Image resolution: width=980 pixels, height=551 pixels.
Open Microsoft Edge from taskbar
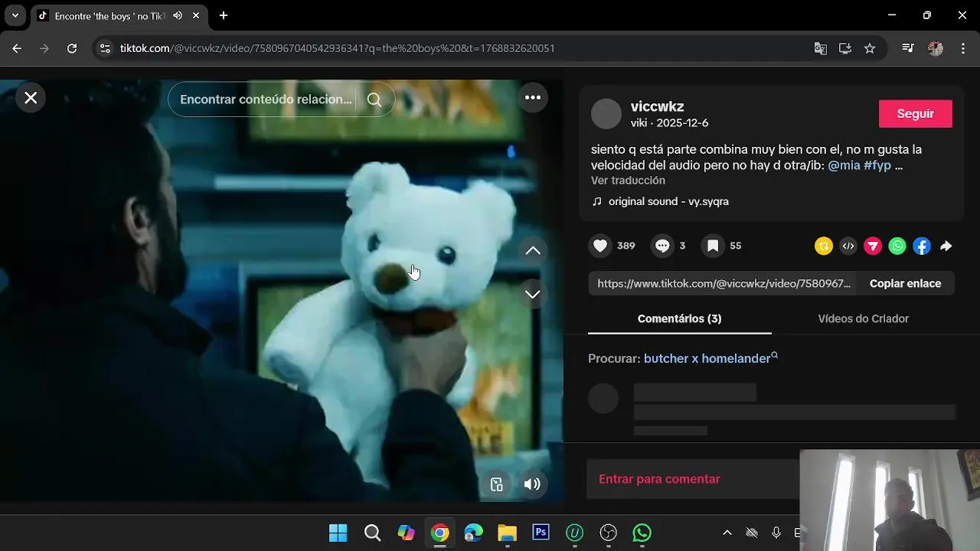[473, 533]
